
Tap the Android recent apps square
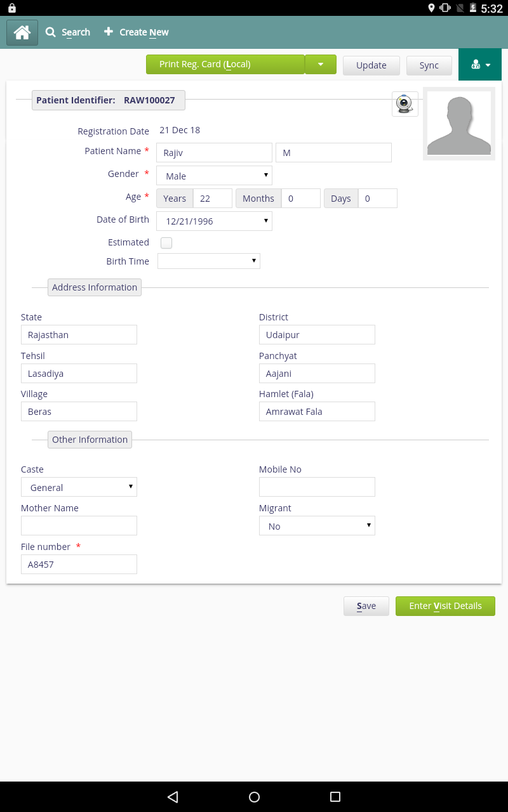[x=335, y=797]
